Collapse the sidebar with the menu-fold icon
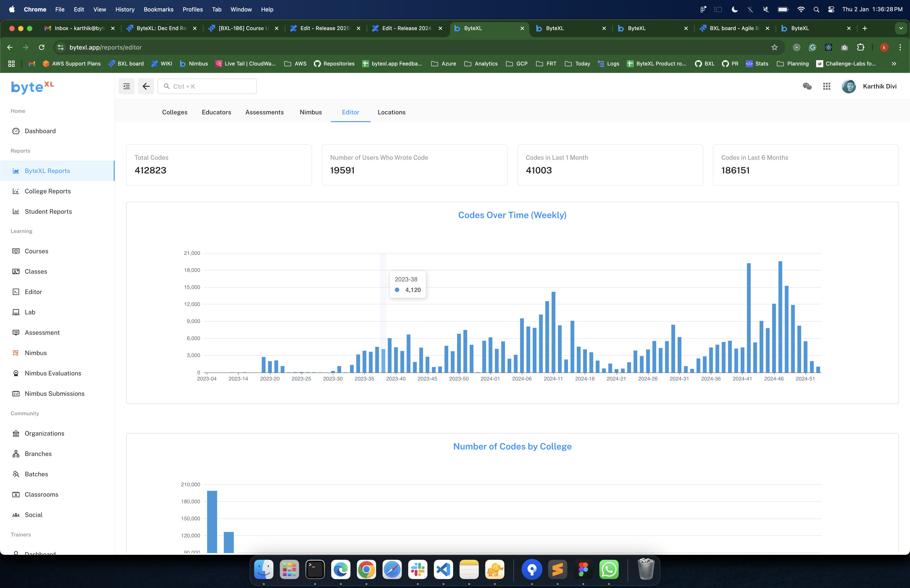910x588 pixels. pos(126,86)
